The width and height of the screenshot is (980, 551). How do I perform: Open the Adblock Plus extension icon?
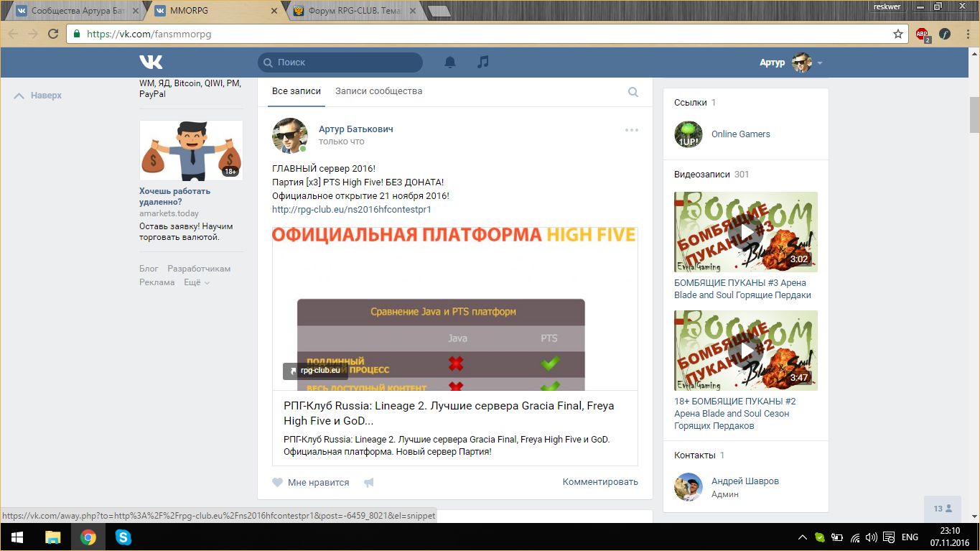[923, 34]
